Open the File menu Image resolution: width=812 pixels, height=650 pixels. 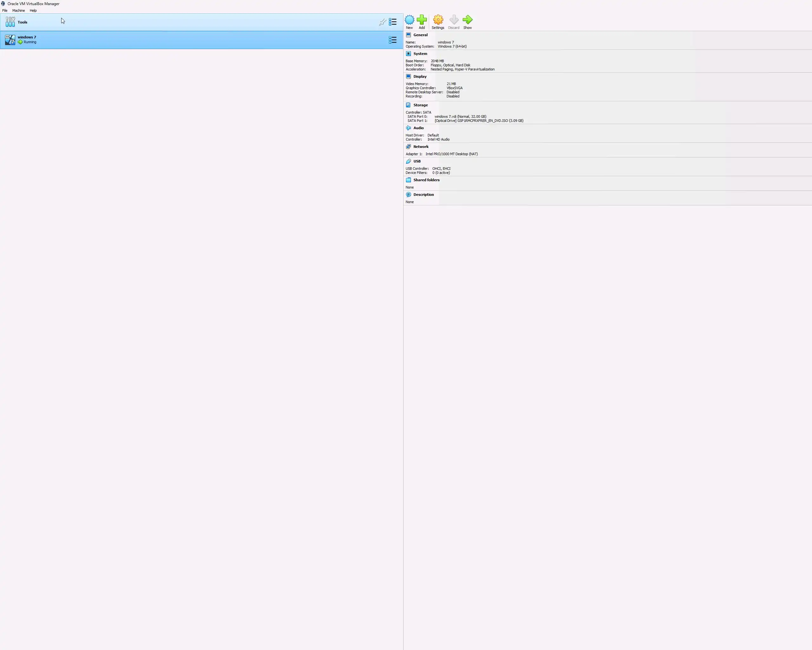5,10
